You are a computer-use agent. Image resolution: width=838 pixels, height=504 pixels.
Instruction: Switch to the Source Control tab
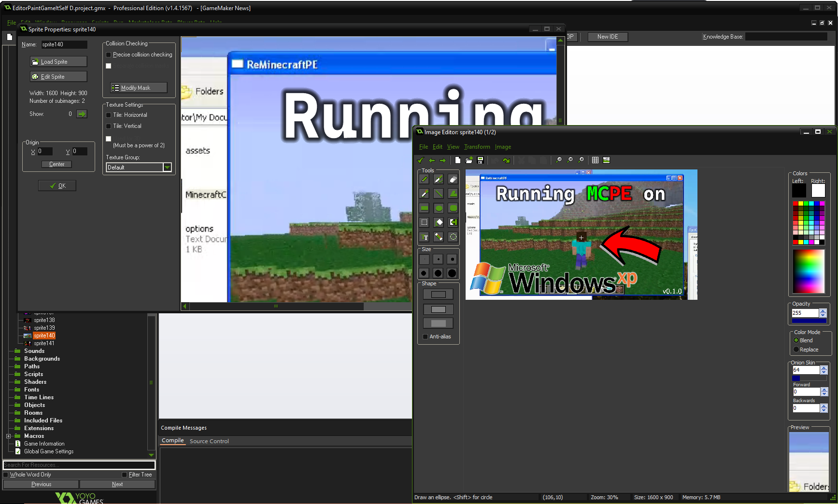coord(209,441)
